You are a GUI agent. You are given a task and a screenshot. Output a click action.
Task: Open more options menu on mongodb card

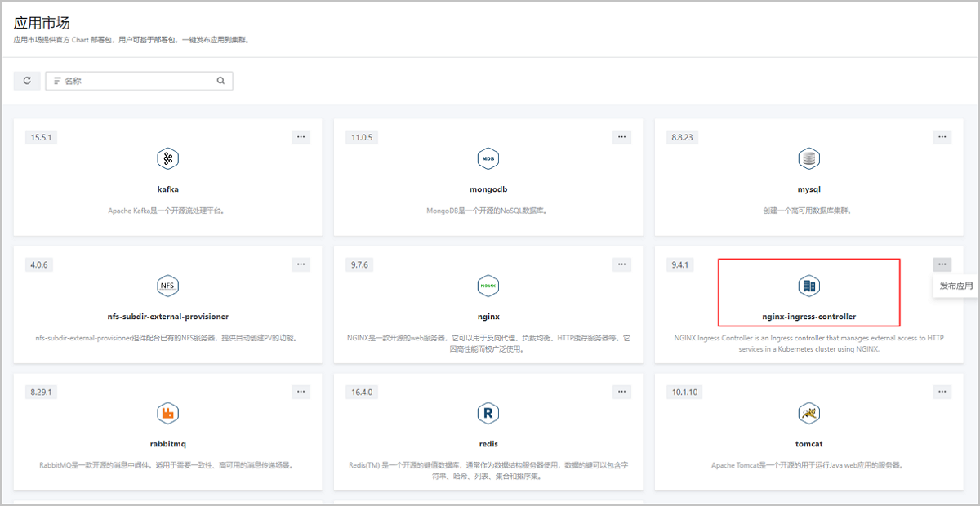coord(622,137)
